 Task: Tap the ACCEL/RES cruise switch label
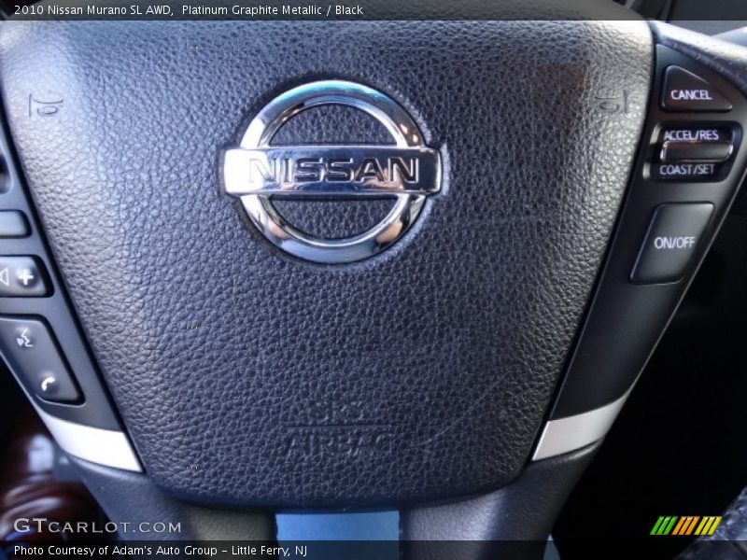[691, 135]
